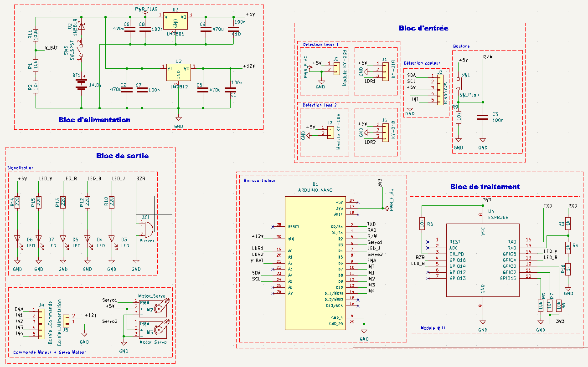Select the D6 LED symbol
The width and height of the screenshot is (588, 367).
point(17,239)
